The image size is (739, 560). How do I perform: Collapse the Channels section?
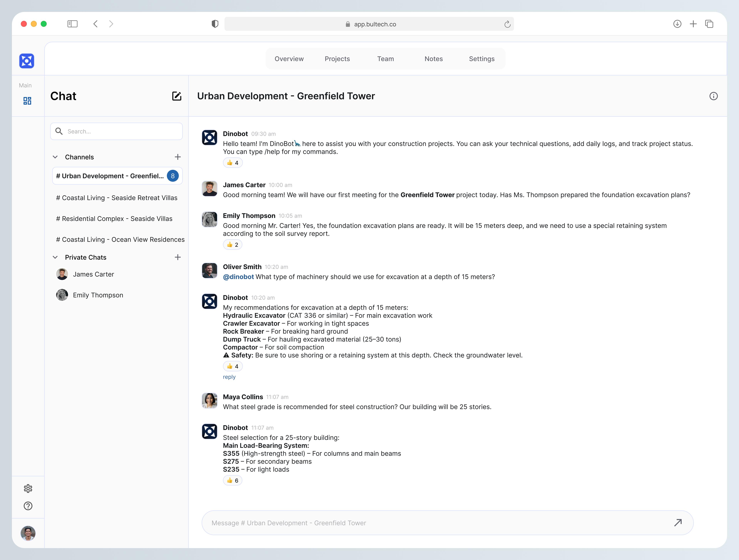[x=55, y=157]
